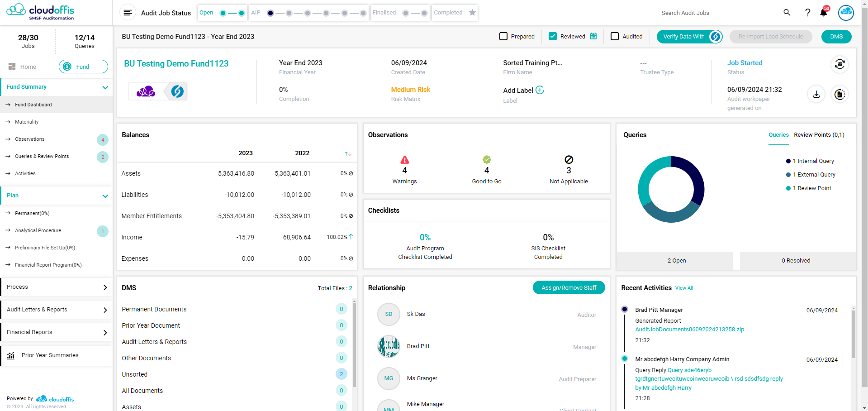Viewport: 868px width, 411px height.
Task: Click Audit Program Checklist Completed 0%
Action: [425, 247]
